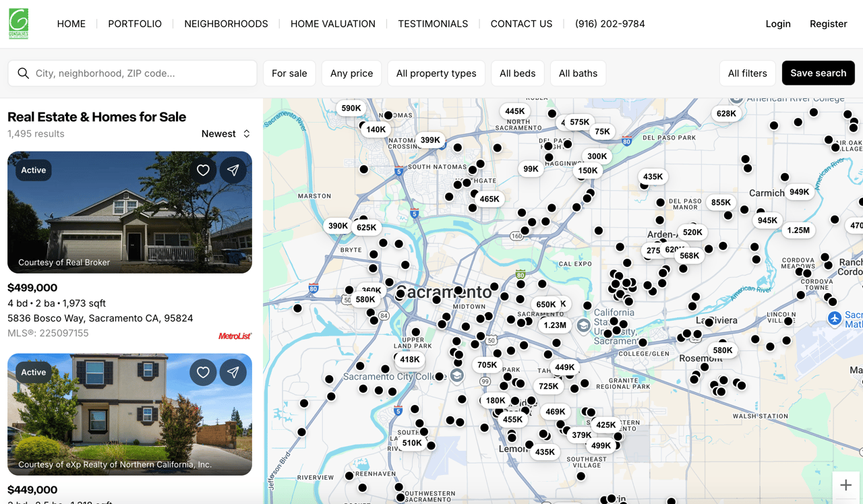The height and width of the screenshot is (504, 863).
Task: Open the All baths filter
Action: 578,73
